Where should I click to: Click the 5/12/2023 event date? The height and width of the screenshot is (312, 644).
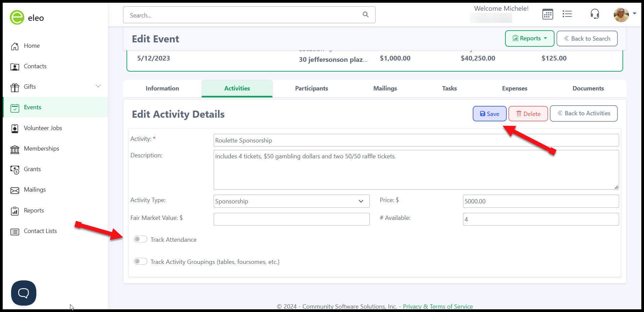pyautogui.click(x=153, y=58)
